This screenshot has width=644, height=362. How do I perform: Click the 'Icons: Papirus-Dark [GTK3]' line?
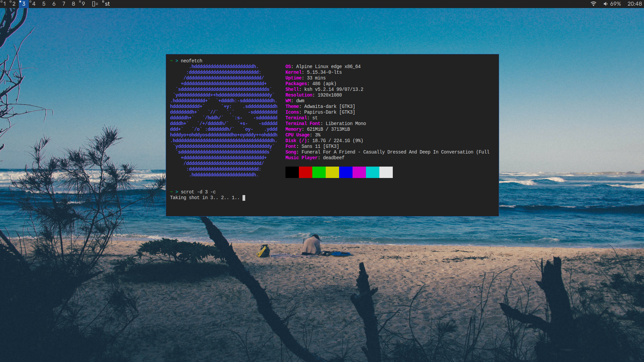[x=320, y=112]
